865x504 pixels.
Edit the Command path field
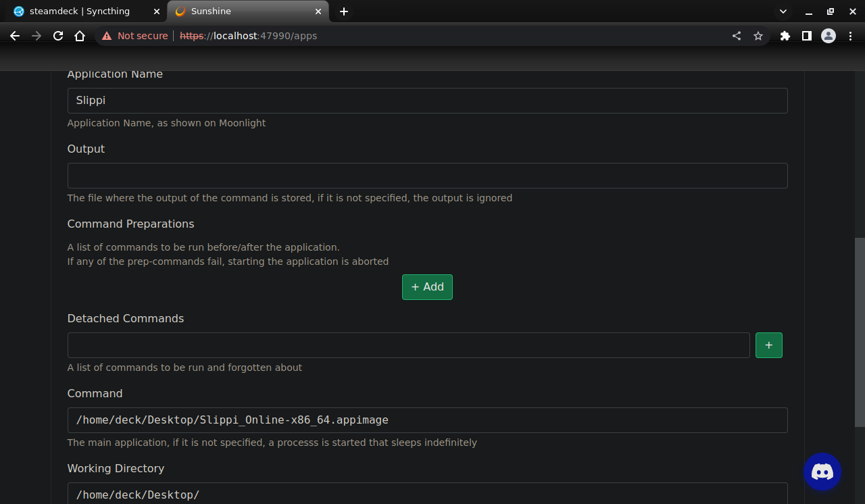tap(427, 420)
